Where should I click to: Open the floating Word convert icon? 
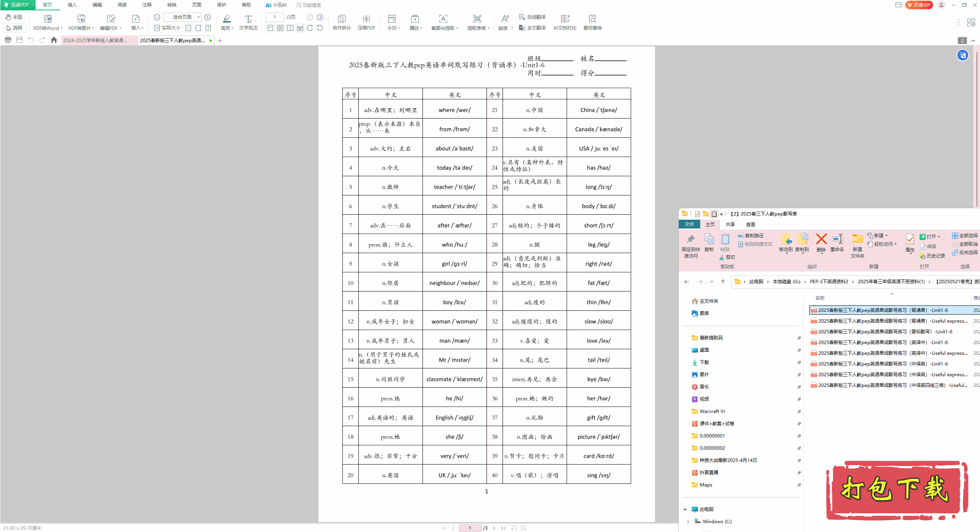[x=962, y=55]
